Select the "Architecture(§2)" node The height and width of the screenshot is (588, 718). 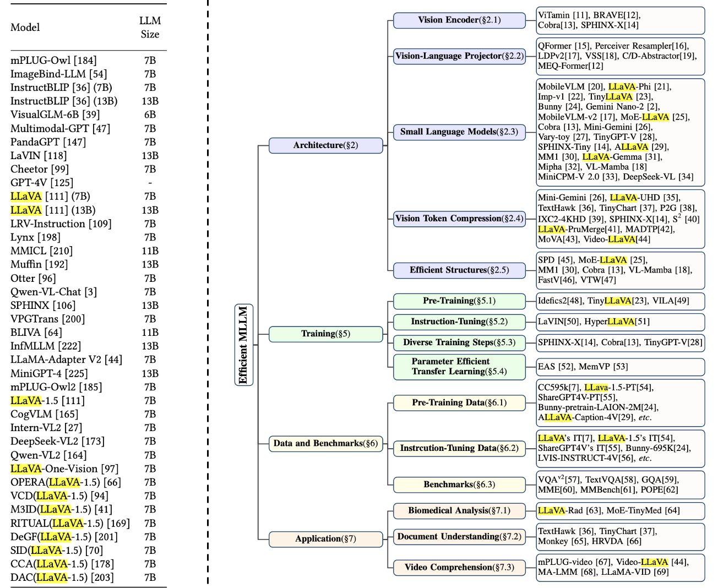coord(325,145)
